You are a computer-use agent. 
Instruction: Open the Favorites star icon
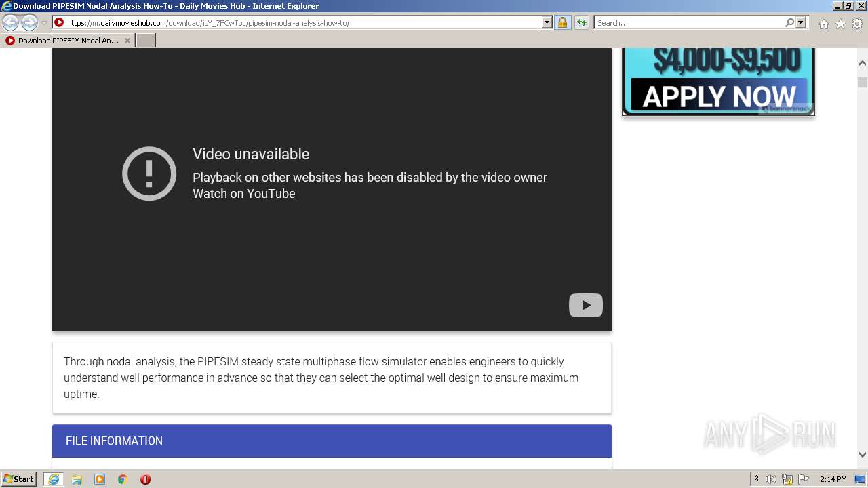pos(840,24)
